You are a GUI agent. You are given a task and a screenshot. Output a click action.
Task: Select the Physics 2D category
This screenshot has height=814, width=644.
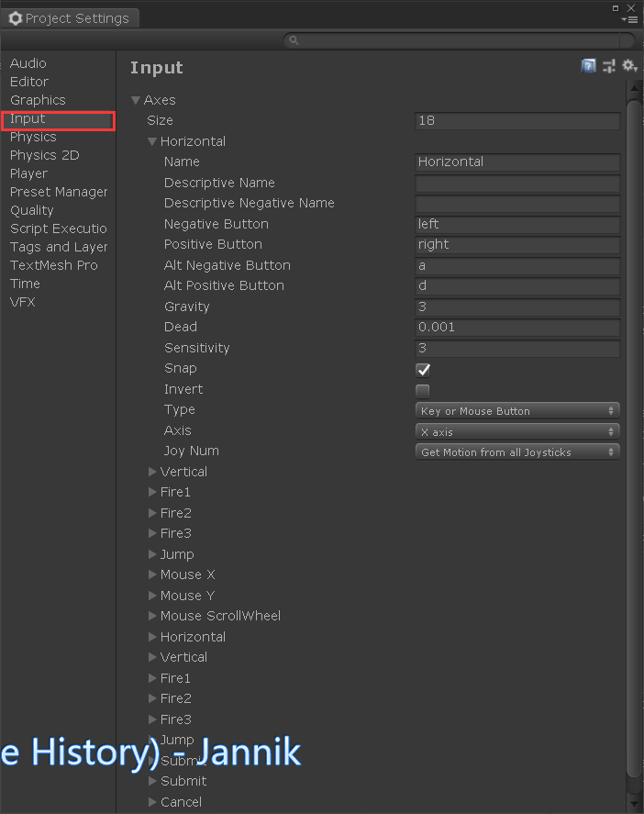45,155
